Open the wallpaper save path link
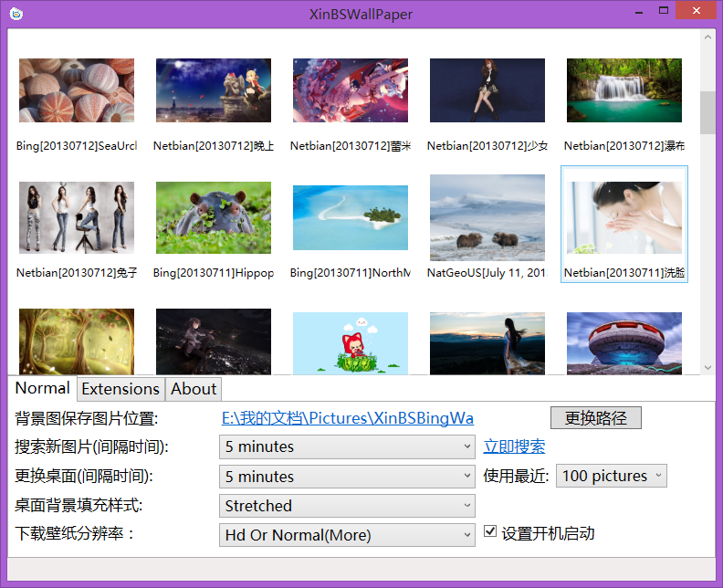The height and width of the screenshot is (588, 723). coord(348,418)
